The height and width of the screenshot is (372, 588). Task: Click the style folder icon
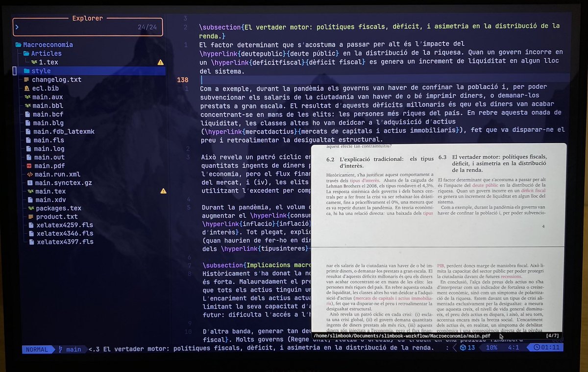coord(26,71)
